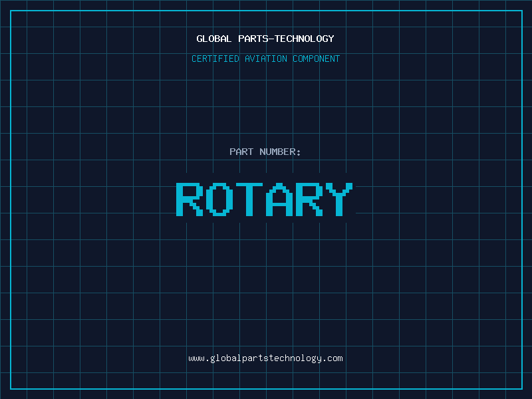This screenshot has height=399, width=532.
Task: Select the CERTIFIED AVIATION COMPONENT subtitle
Action: click(265, 59)
